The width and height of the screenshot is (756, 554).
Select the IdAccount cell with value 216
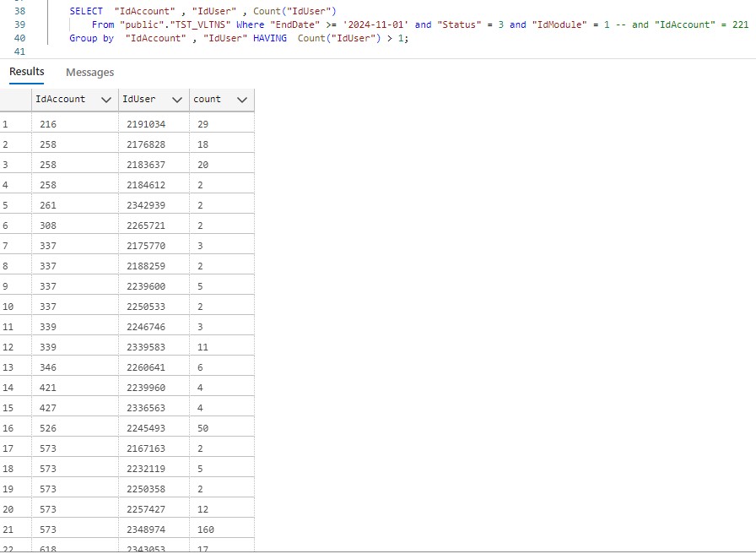coord(48,124)
